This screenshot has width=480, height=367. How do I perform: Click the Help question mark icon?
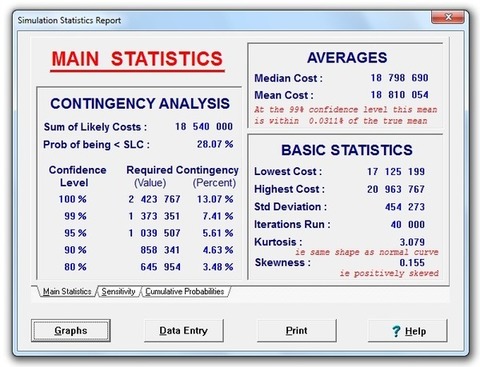point(396,331)
